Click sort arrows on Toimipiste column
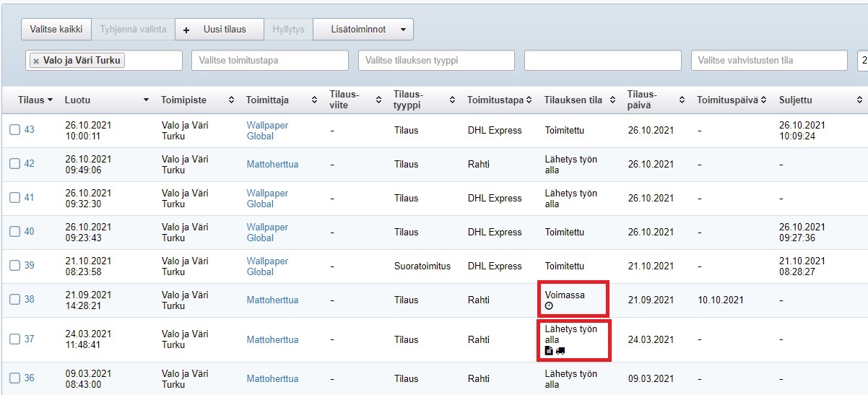The width and height of the screenshot is (868, 395). coord(231,100)
